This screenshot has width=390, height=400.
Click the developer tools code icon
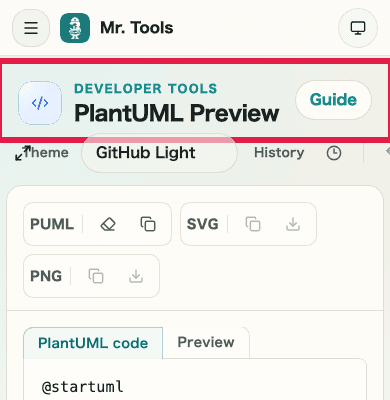pyautogui.click(x=40, y=103)
